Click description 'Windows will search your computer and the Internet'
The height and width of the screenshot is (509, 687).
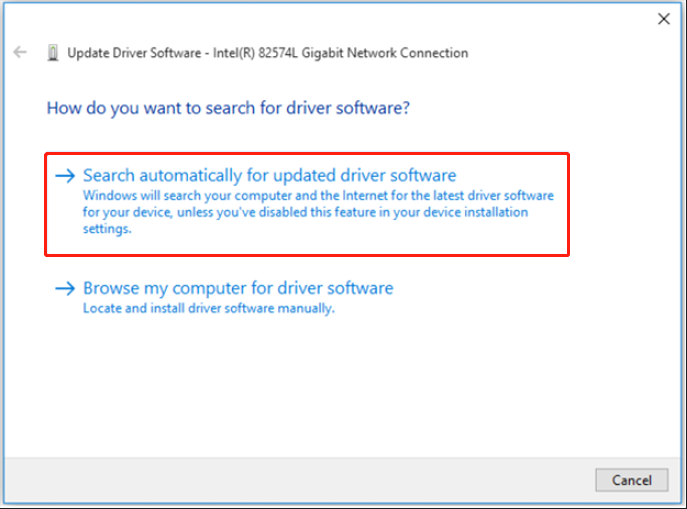tap(318, 212)
